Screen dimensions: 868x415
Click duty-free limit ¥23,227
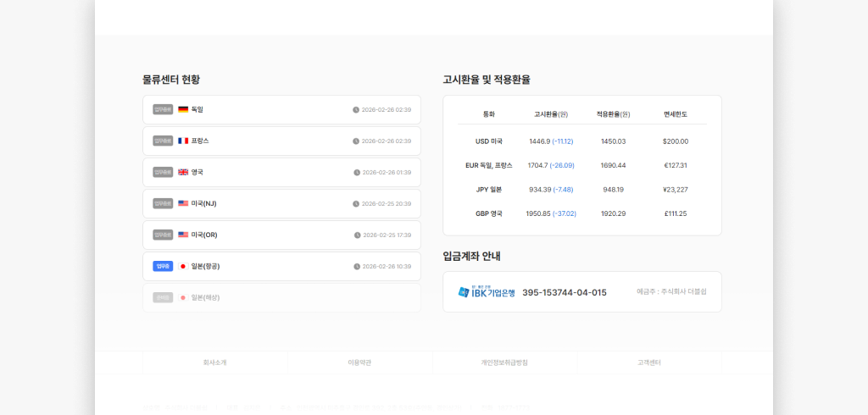click(676, 190)
